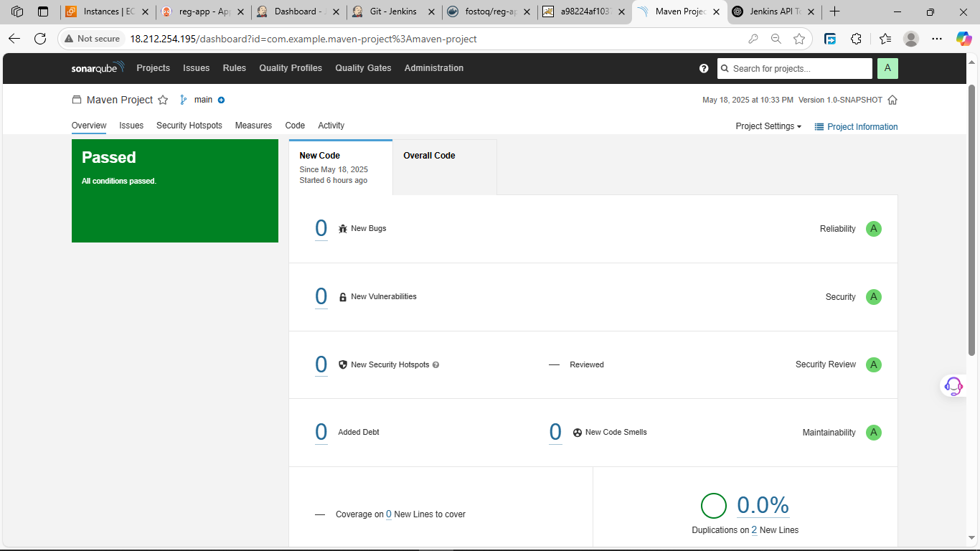Open Quality Gates in top navigation
Viewport: 980px width, 551px height.
364,68
